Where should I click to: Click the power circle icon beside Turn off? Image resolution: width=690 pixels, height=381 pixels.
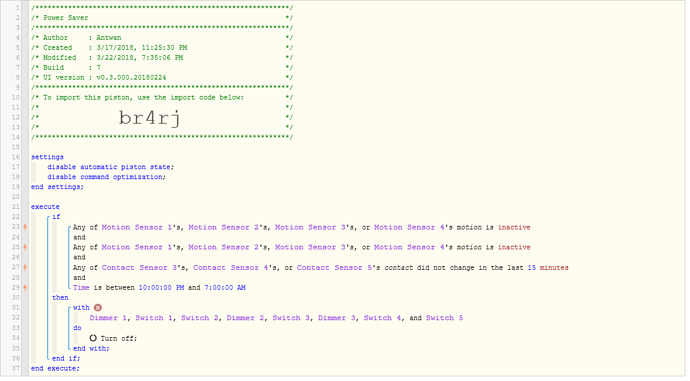[93, 338]
